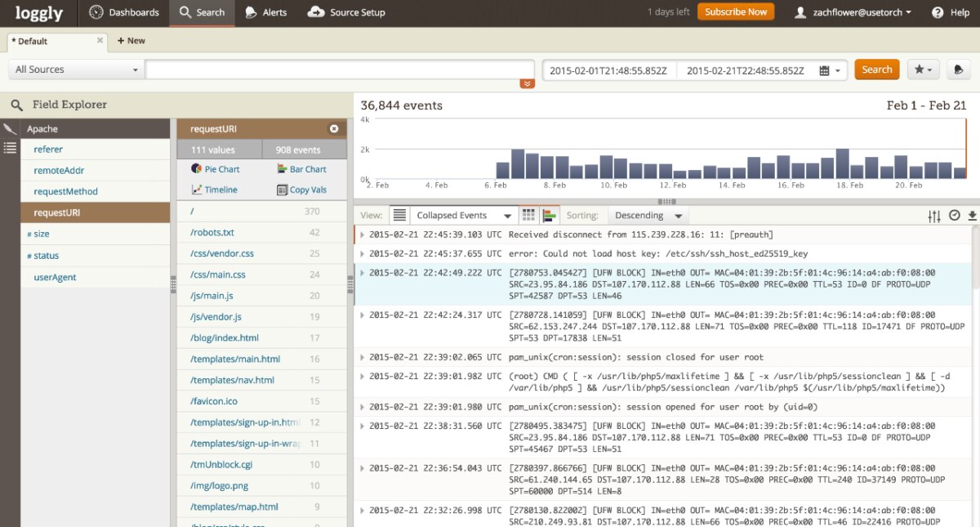The height and width of the screenshot is (527, 980).
Task: Open the All Sources dropdown
Action: click(73, 69)
